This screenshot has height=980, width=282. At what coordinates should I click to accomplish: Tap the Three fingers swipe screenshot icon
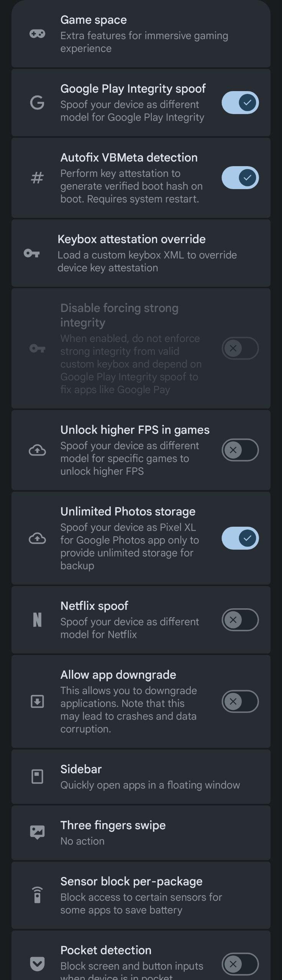[37, 833]
